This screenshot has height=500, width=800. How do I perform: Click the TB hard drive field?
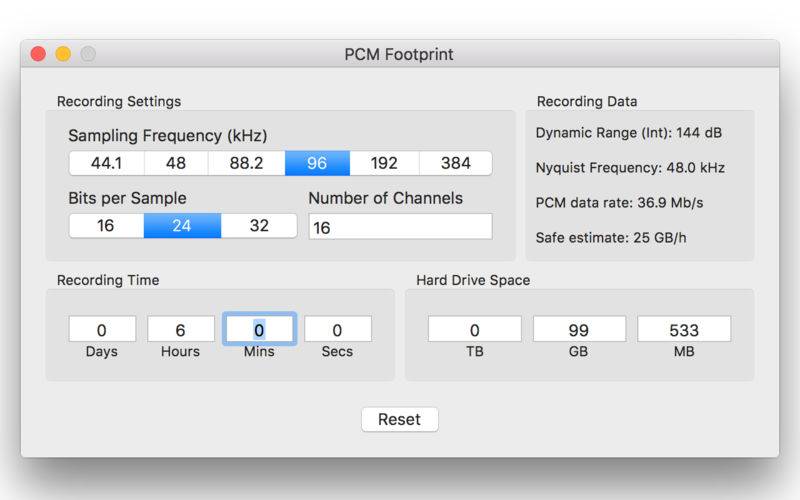(475, 329)
